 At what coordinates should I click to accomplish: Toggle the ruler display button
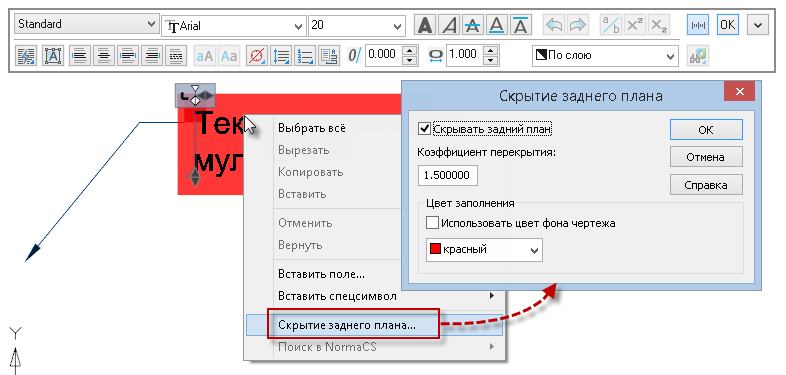(698, 25)
